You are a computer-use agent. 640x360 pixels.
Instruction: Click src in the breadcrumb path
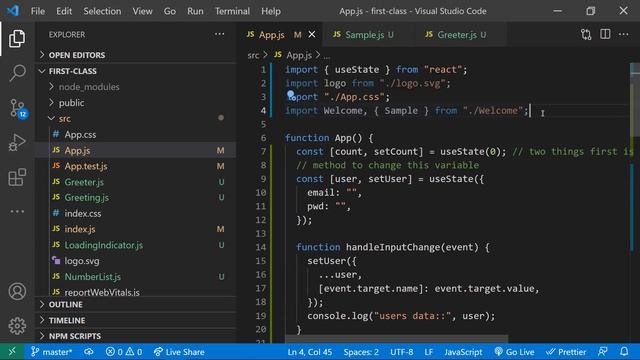point(253,55)
